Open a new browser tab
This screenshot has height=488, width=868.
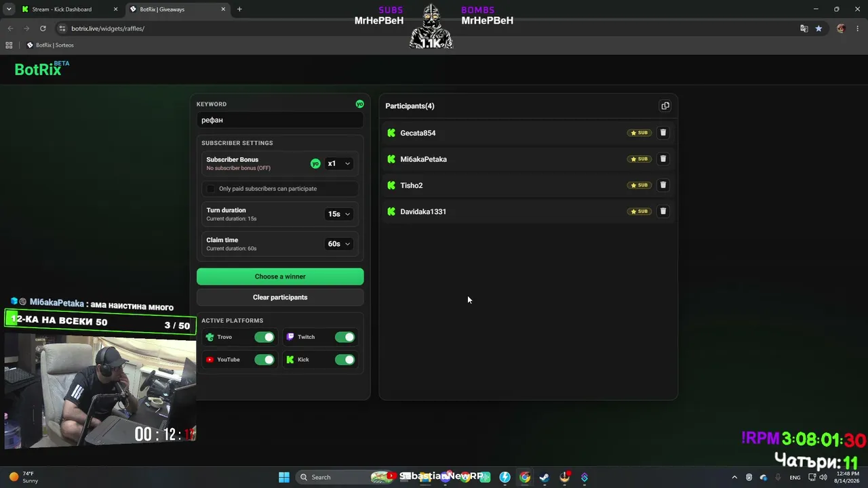coord(239,9)
